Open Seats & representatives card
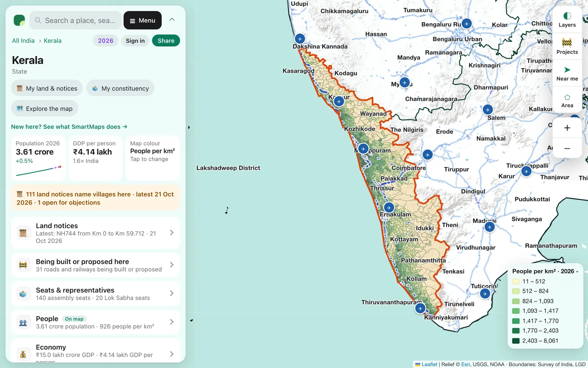 click(x=96, y=294)
